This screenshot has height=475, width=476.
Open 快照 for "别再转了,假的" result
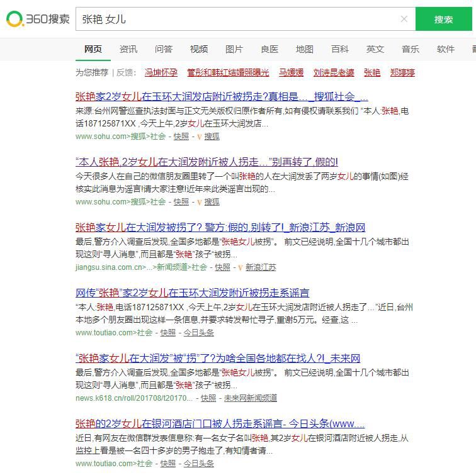[181, 202]
